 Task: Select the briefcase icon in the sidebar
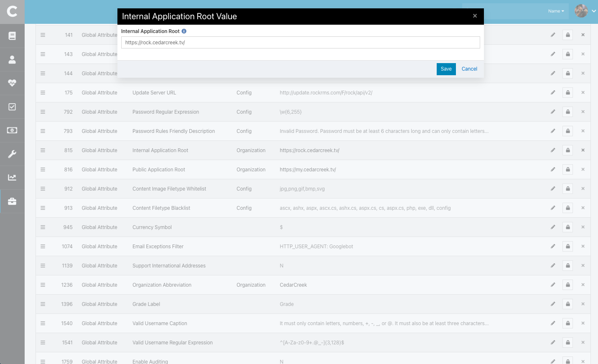pyautogui.click(x=12, y=201)
